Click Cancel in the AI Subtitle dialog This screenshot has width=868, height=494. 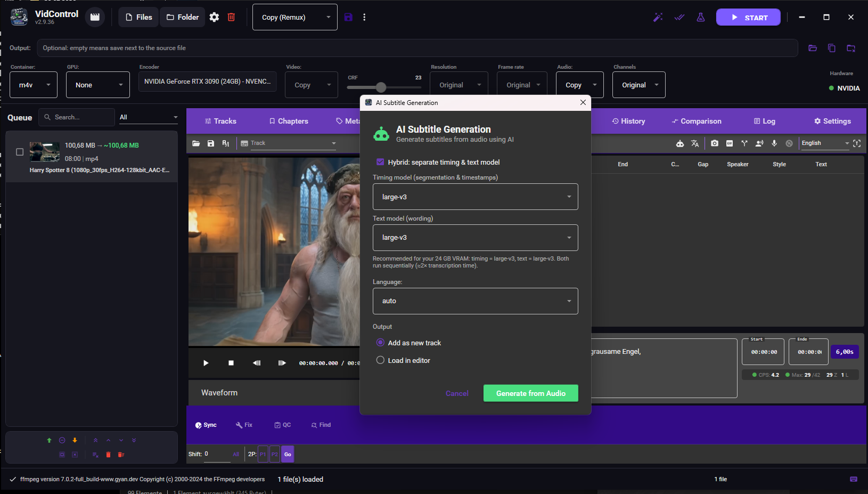(457, 393)
